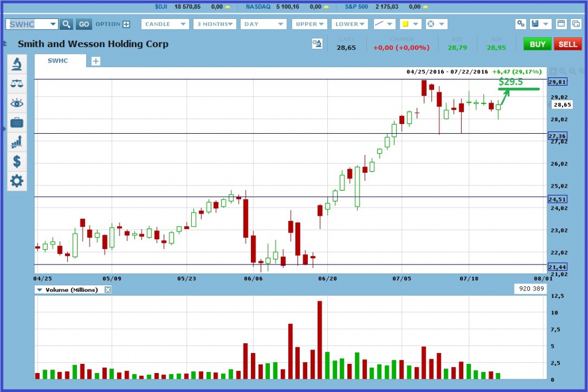Click the red SELL button
The height and width of the screenshot is (392, 588).
(x=568, y=44)
